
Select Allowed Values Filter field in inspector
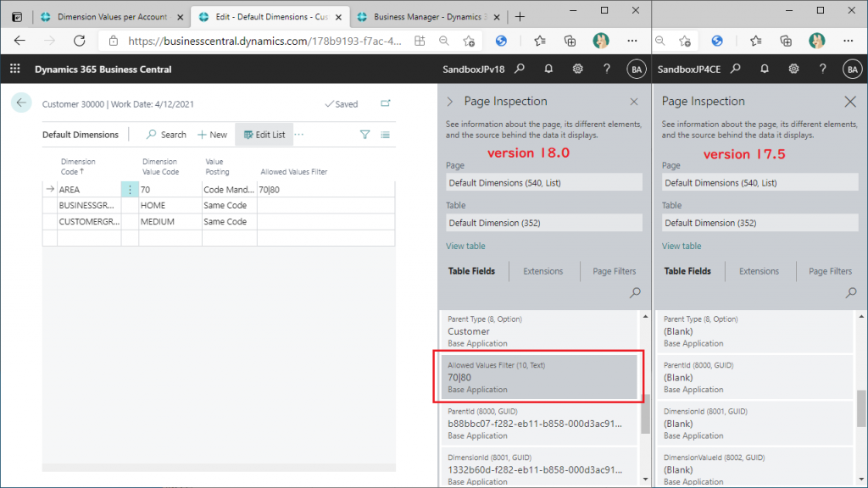538,377
